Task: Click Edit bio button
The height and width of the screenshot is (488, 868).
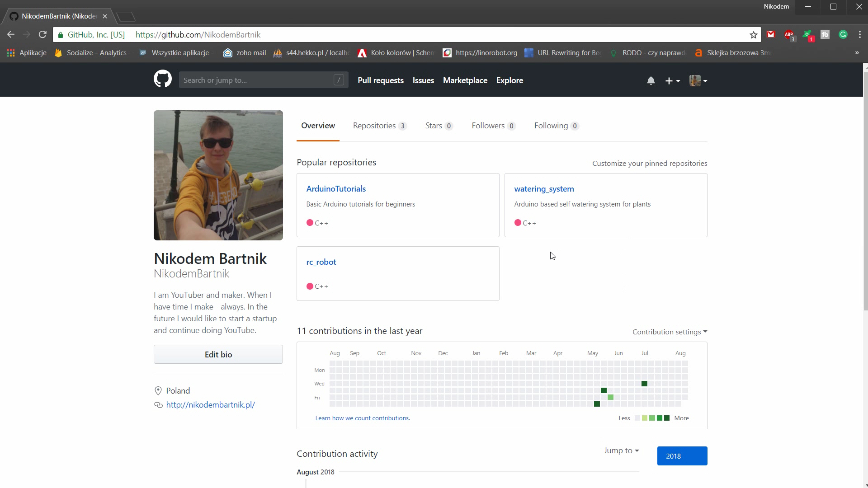Action: pyautogui.click(x=218, y=354)
